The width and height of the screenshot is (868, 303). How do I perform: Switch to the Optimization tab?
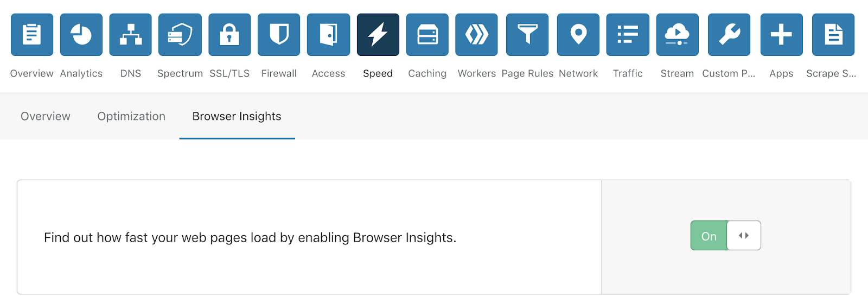tap(131, 116)
